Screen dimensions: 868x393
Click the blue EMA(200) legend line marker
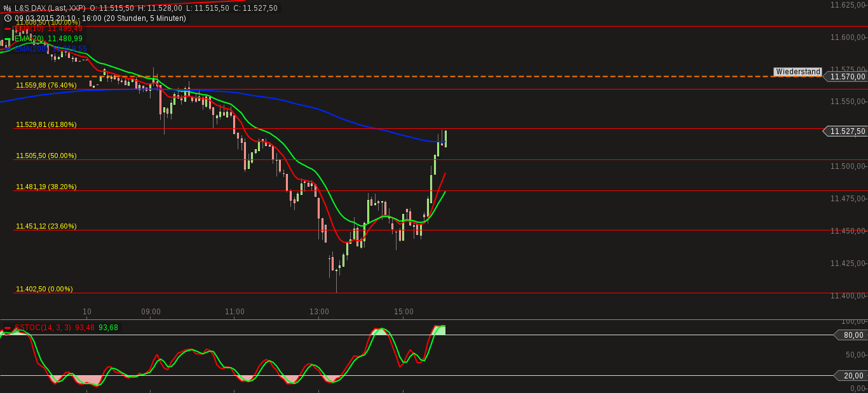(8, 49)
